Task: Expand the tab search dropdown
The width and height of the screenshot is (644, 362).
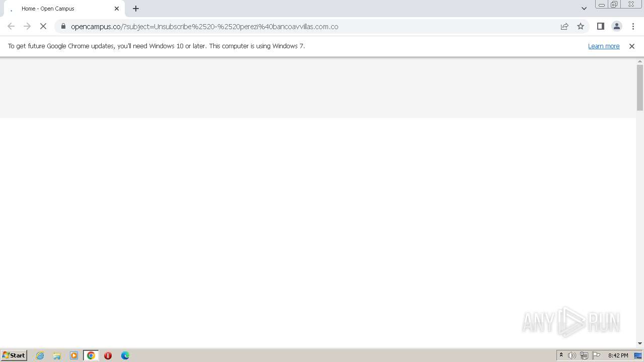Action: click(584, 9)
